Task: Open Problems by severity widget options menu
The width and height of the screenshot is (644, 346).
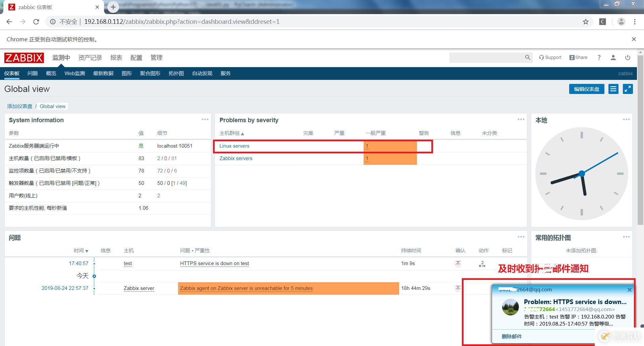Action: pyautogui.click(x=521, y=119)
